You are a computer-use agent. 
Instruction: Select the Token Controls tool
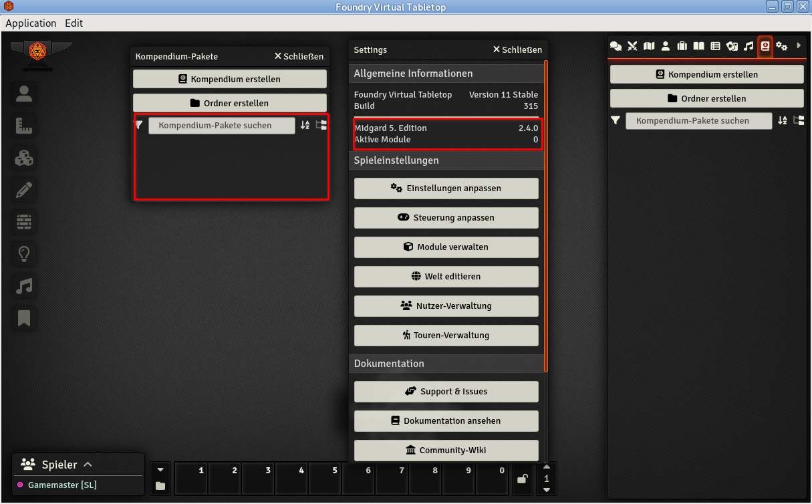[24, 94]
